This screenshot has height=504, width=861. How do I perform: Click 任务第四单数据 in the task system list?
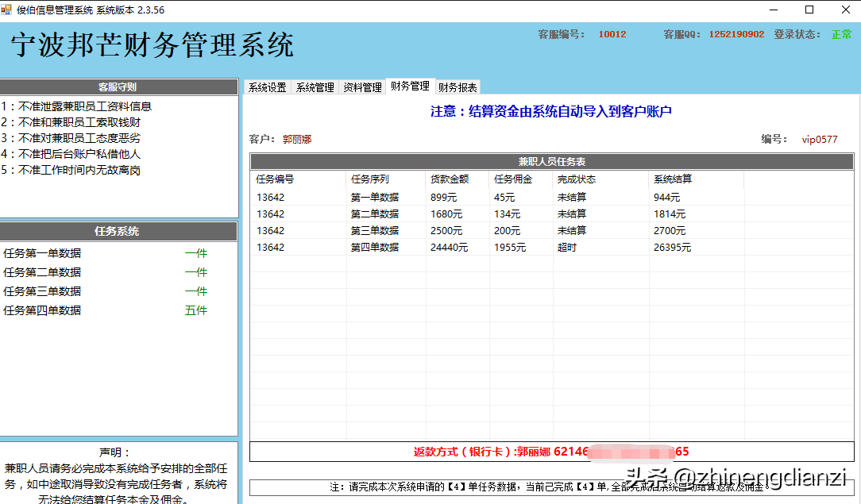coord(42,310)
